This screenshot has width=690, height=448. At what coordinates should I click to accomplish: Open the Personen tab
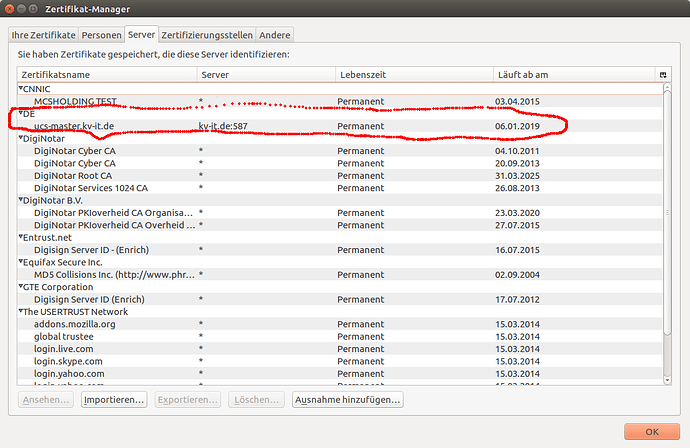[x=101, y=35]
